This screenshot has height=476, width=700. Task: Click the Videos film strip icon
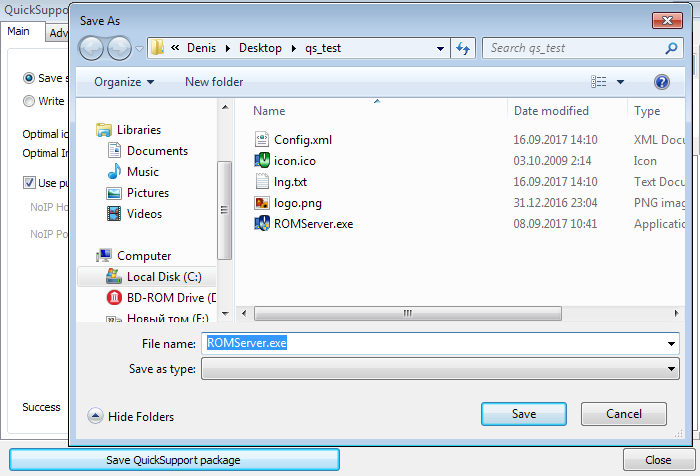[x=114, y=213]
